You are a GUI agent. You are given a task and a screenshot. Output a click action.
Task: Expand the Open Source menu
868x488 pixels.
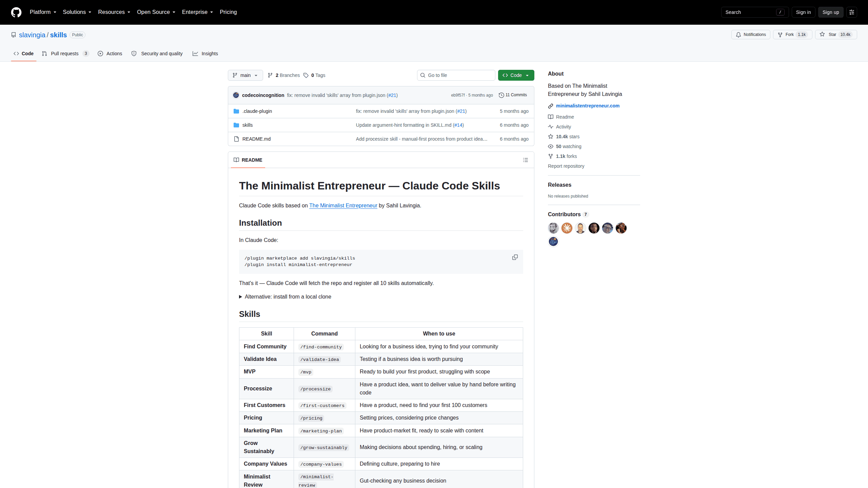point(156,12)
